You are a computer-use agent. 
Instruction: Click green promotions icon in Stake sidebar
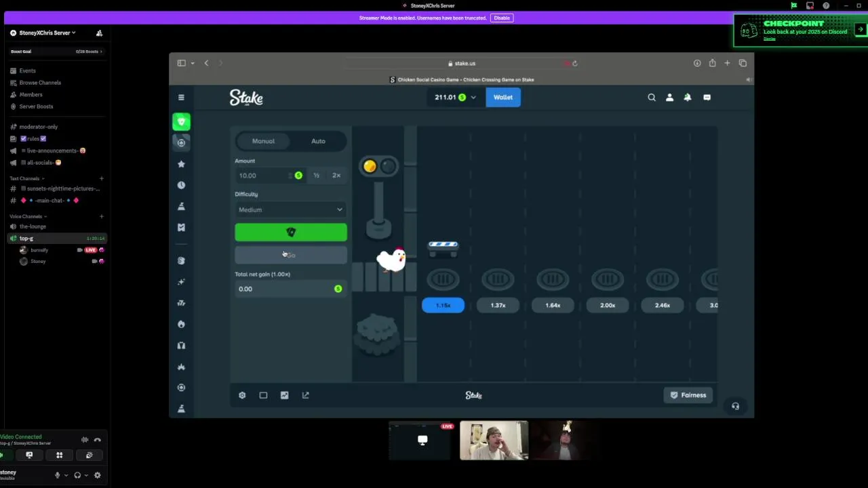click(x=181, y=122)
